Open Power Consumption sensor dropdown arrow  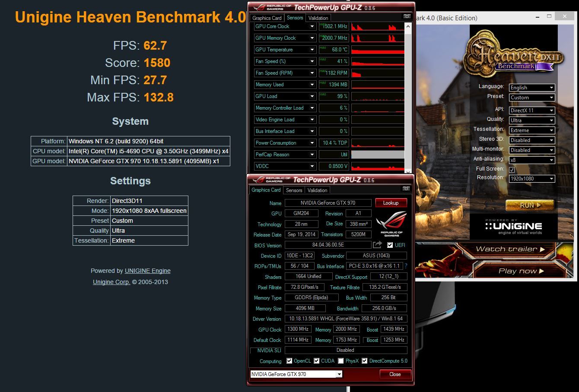tap(312, 143)
